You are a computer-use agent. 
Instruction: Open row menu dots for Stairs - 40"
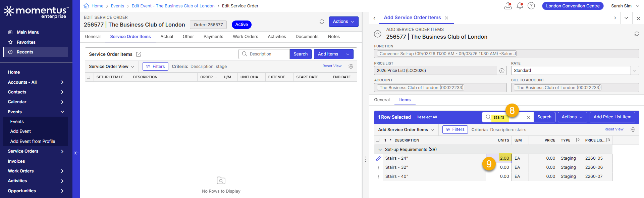pos(379,176)
